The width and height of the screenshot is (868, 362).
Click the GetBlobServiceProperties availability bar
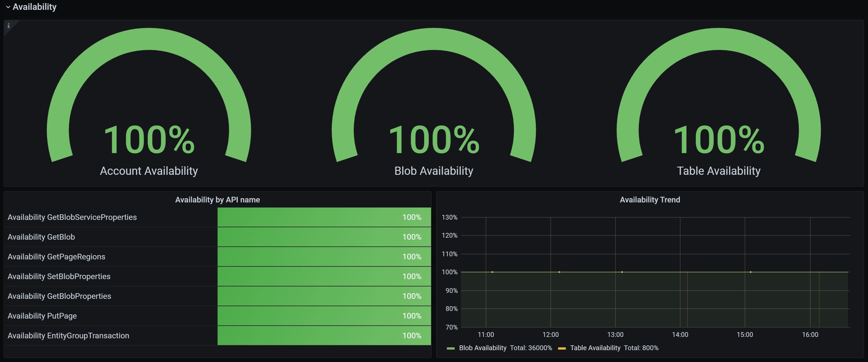click(x=324, y=217)
